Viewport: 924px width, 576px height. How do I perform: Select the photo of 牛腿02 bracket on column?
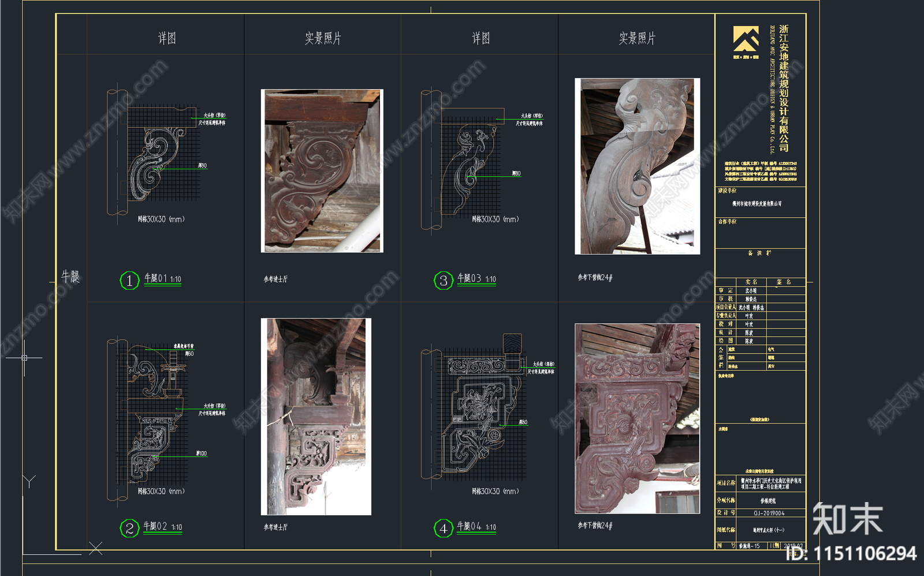316,417
